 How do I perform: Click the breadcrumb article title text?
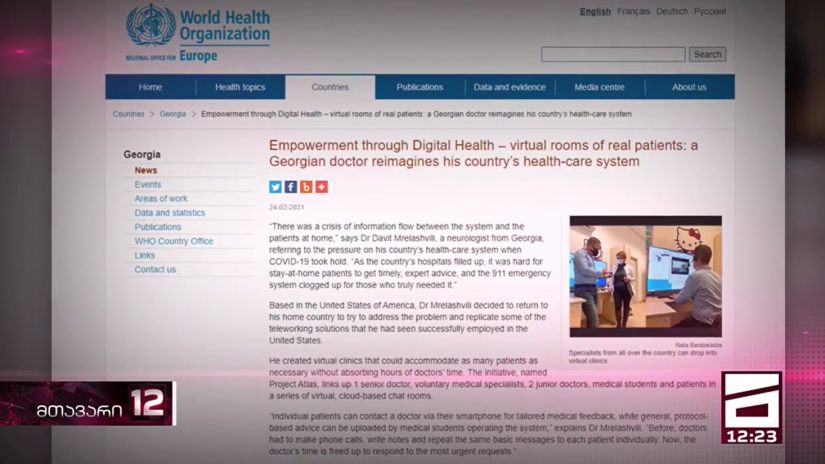416,114
